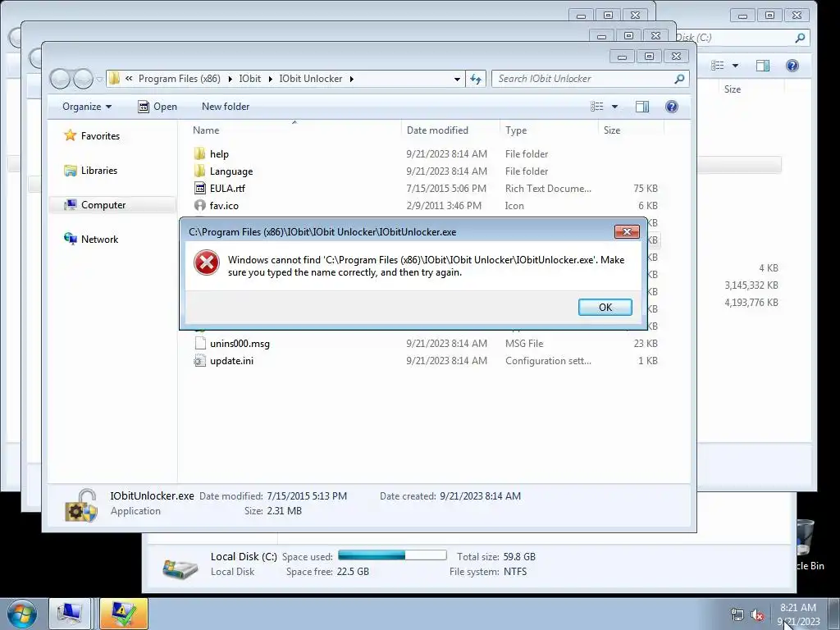The width and height of the screenshot is (840, 630).
Task: Open Help via the blue question icon
Action: 671,107
